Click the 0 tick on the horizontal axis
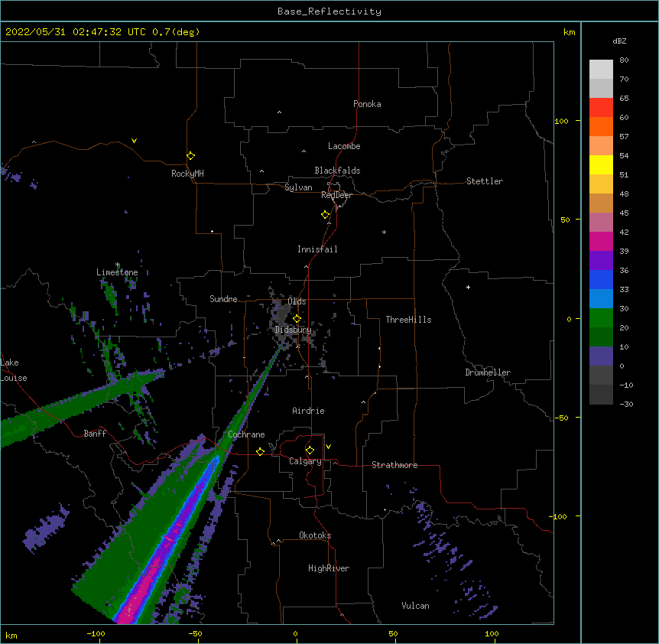Viewport: 659px width, 644px height. [295, 633]
